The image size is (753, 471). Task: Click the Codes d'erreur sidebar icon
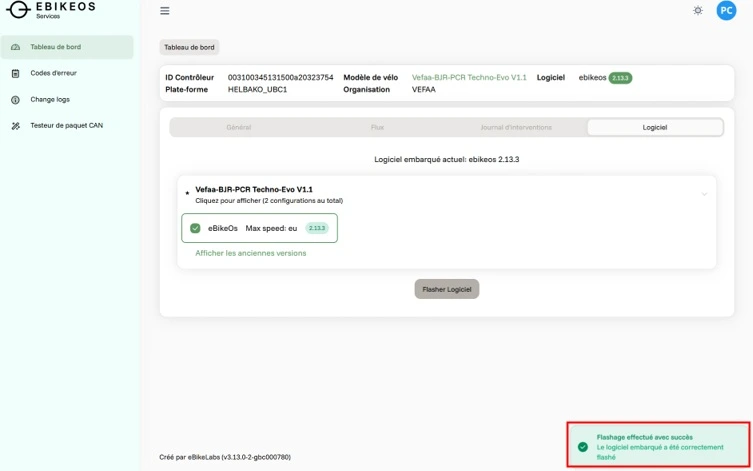pyautogui.click(x=15, y=73)
